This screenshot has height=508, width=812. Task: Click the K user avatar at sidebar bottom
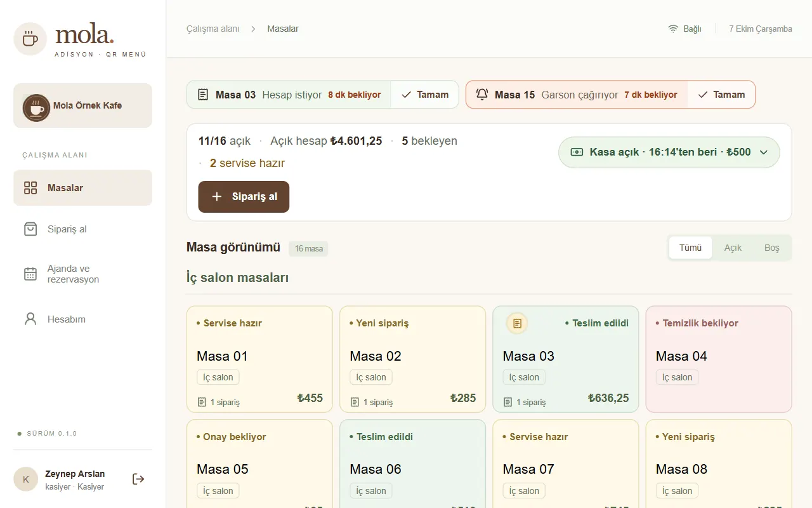tap(26, 479)
